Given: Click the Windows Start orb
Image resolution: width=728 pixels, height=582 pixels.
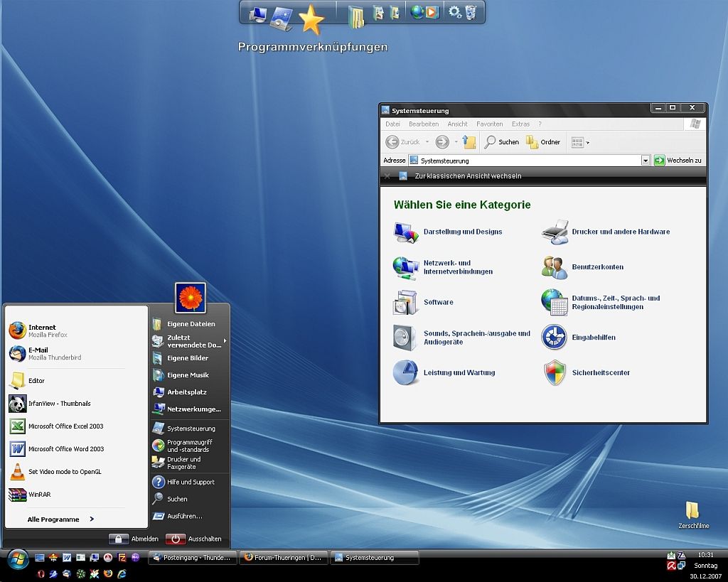Looking at the screenshot, I should pyautogui.click(x=18, y=560).
